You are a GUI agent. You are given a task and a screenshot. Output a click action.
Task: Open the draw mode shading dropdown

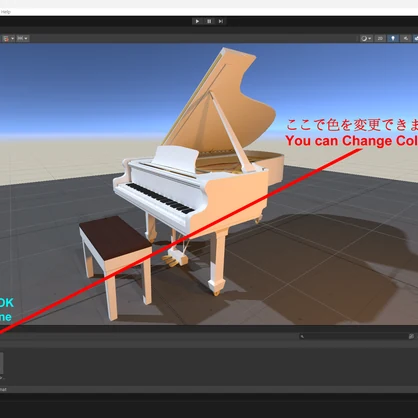(366, 38)
